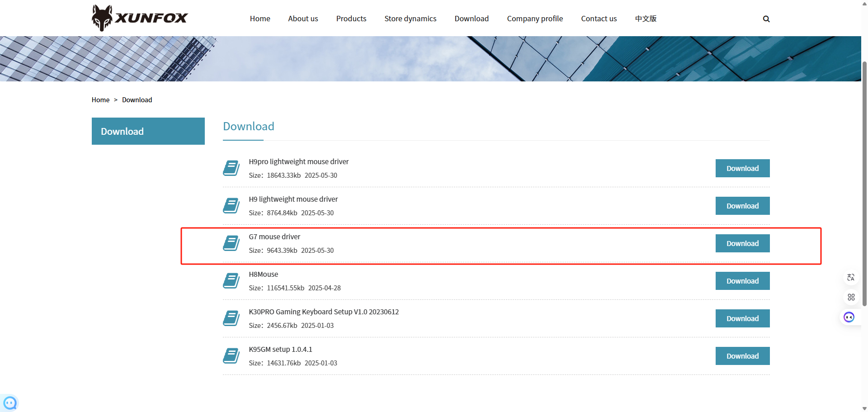This screenshot has width=868, height=412.
Task: Download K95GM setup 1.0.4.1
Action: pyautogui.click(x=742, y=356)
